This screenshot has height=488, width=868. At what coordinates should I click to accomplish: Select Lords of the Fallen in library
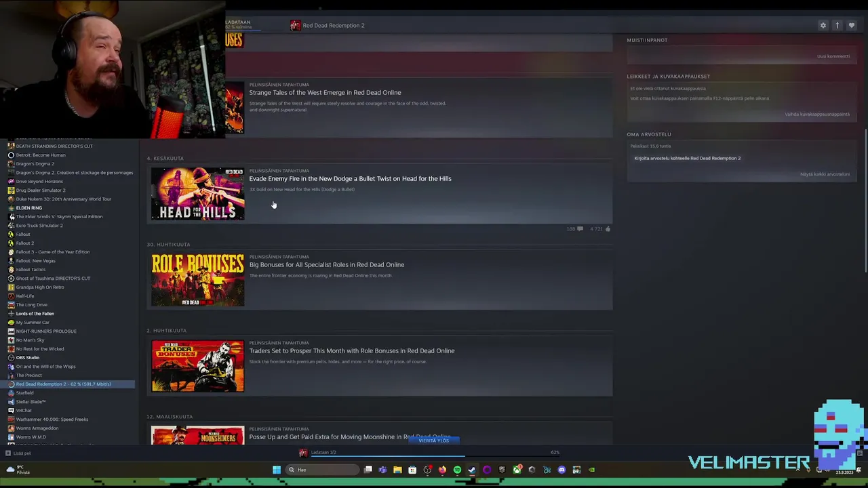point(35,314)
